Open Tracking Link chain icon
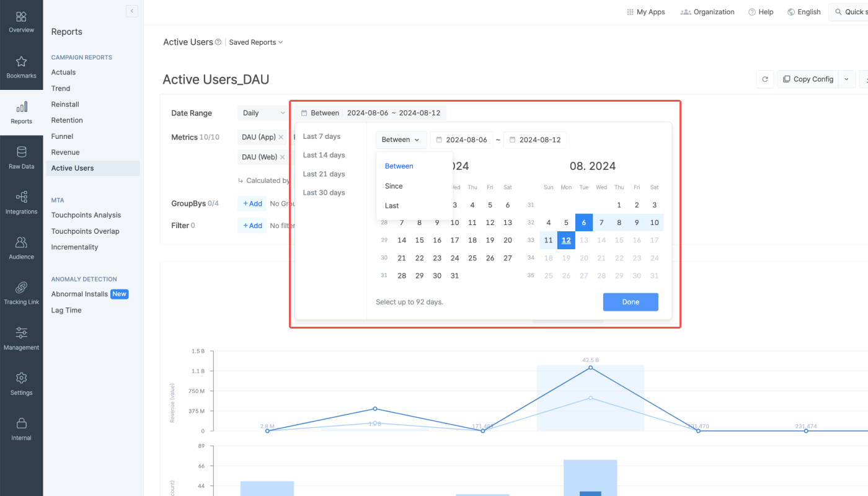The image size is (868, 496). [21, 288]
